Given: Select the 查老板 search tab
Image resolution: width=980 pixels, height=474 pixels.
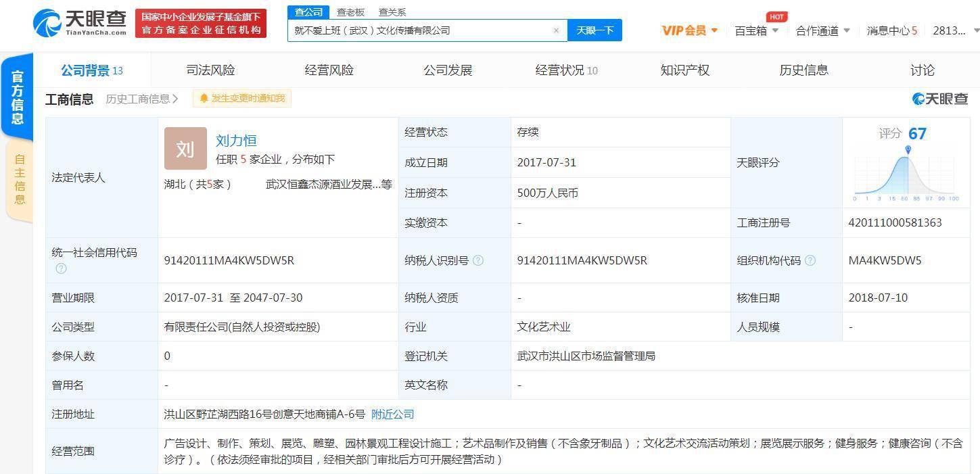Looking at the screenshot, I should click(350, 12).
